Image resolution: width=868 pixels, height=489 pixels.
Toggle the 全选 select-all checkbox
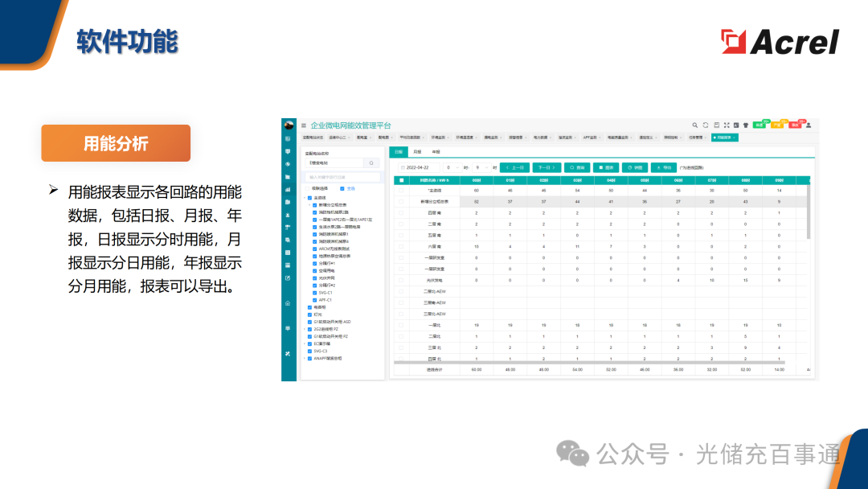[342, 187]
